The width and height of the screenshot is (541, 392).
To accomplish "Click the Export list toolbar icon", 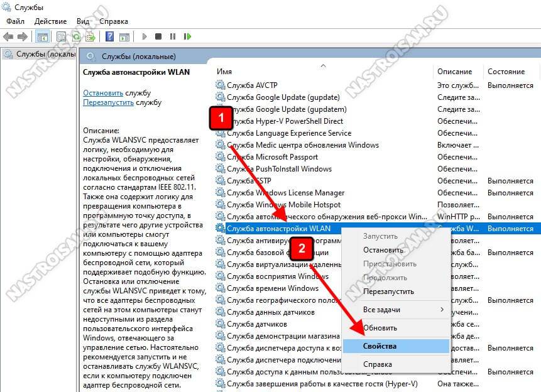I will [x=90, y=36].
